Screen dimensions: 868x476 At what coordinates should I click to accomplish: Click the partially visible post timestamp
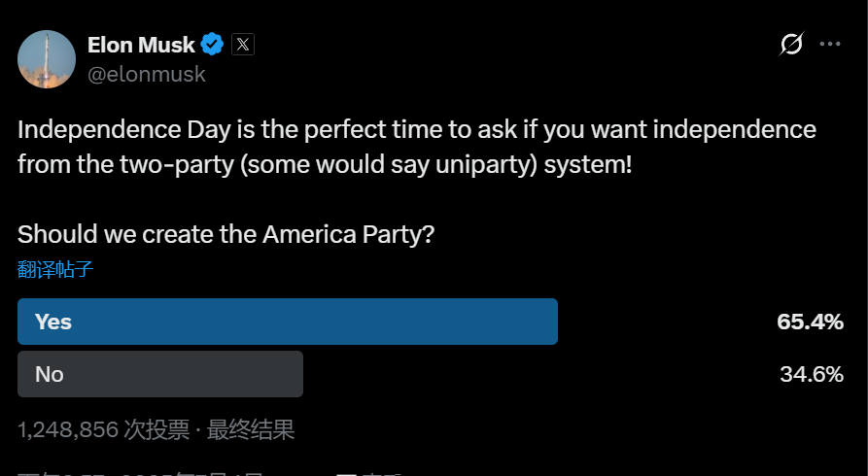[140, 474]
